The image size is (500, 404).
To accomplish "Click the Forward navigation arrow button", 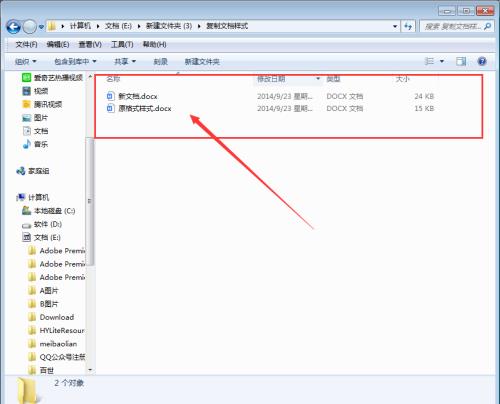I will coord(29,27).
